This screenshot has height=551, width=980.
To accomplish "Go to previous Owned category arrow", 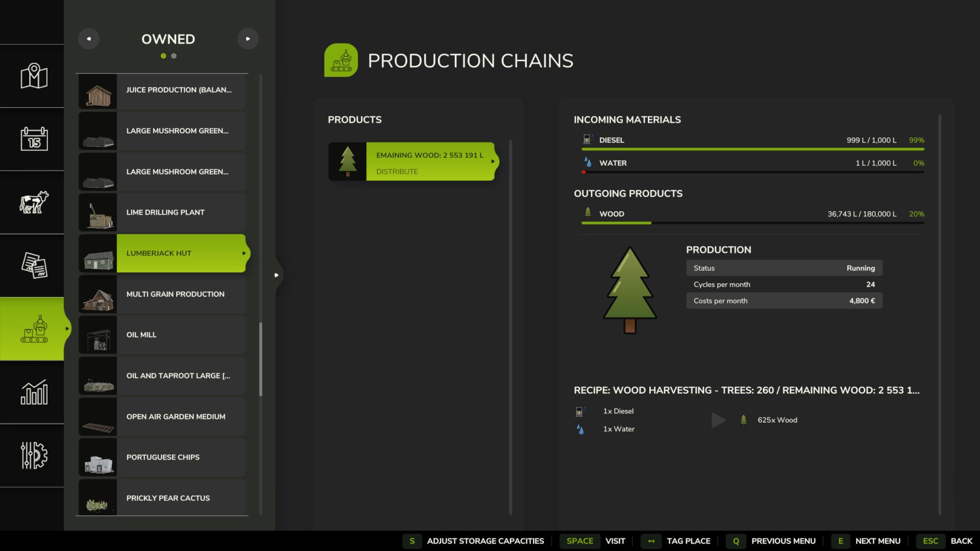I will [x=89, y=39].
